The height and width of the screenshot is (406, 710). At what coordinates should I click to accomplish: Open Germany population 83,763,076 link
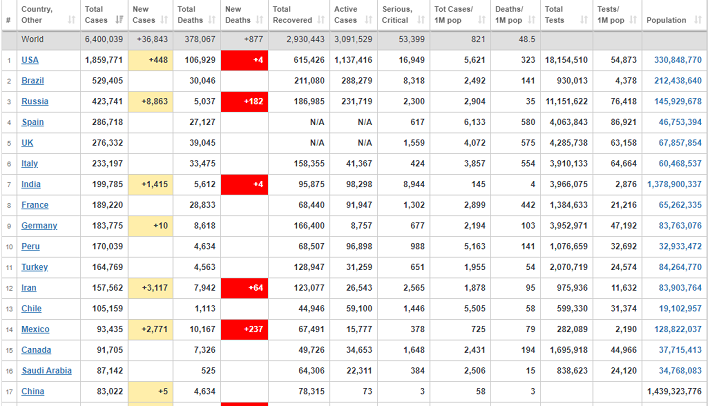click(x=680, y=225)
